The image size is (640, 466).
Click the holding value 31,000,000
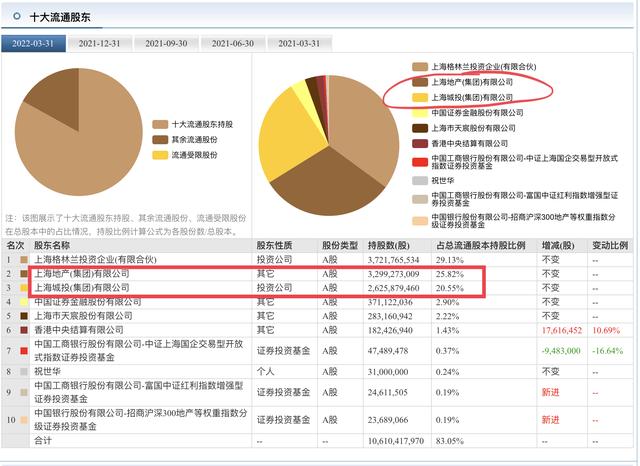click(x=388, y=372)
